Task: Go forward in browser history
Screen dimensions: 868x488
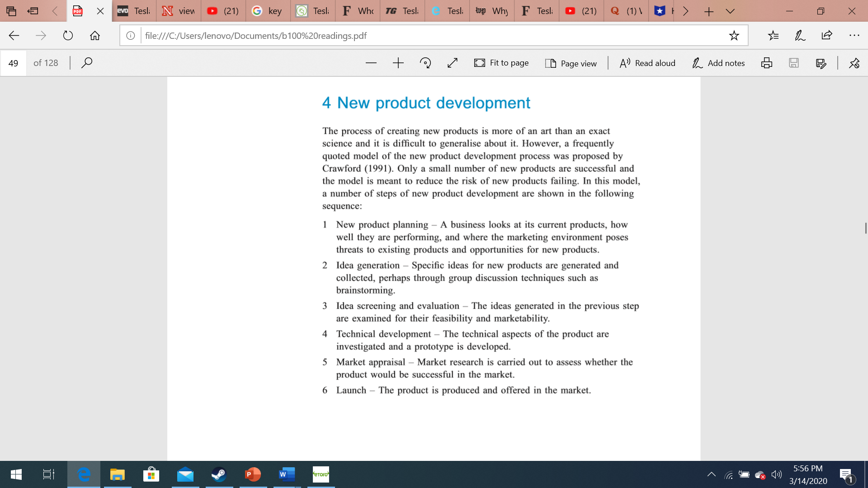Action: pyautogui.click(x=41, y=36)
